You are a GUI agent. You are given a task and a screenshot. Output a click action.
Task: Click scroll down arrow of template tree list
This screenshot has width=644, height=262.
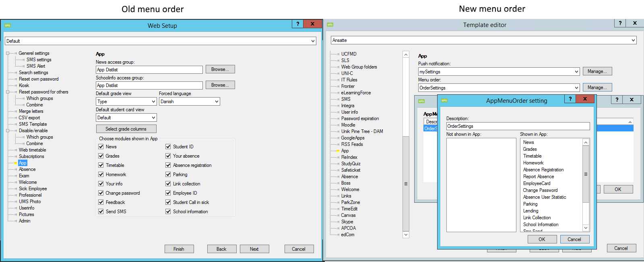(406, 235)
